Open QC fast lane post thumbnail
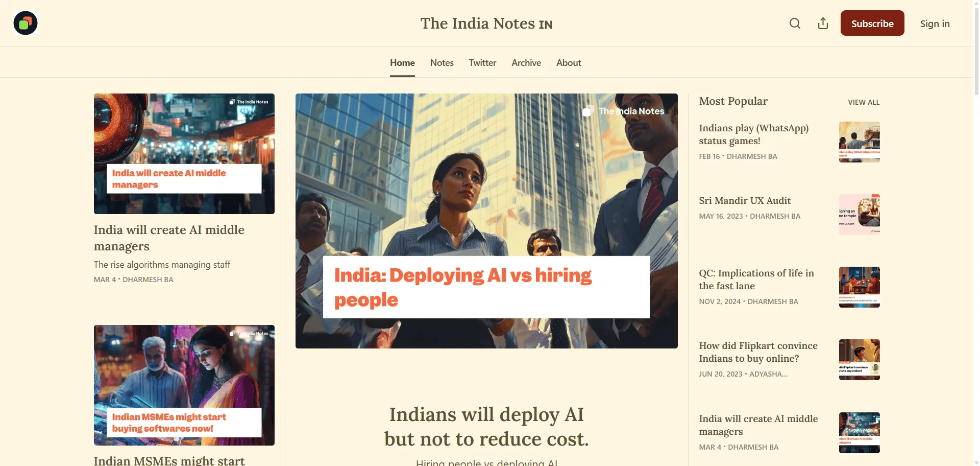The image size is (980, 466). click(859, 287)
